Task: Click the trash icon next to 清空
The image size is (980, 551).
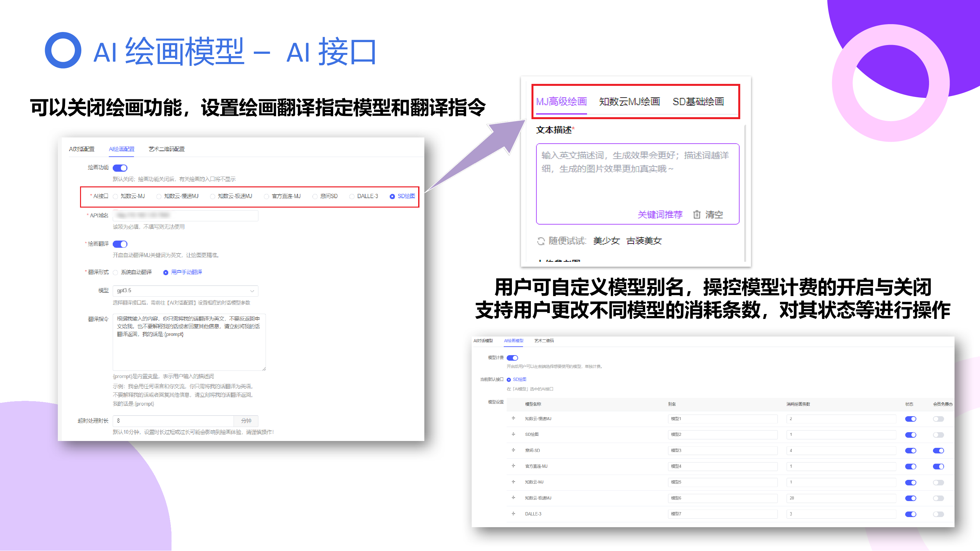Action: (x=696, y=214)
